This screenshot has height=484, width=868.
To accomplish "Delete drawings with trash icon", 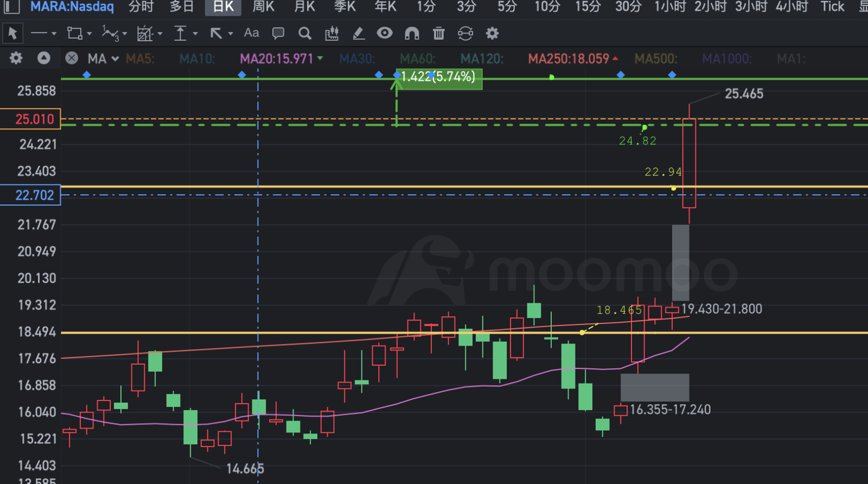I will tap(439, 34).
